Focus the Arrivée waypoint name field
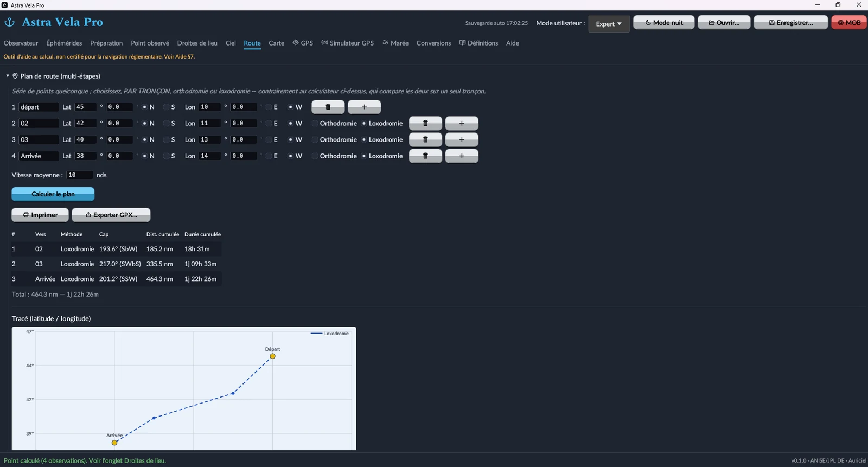Image resolution: width=868 pixels, height=467 pixels. [x=39, y=156]
